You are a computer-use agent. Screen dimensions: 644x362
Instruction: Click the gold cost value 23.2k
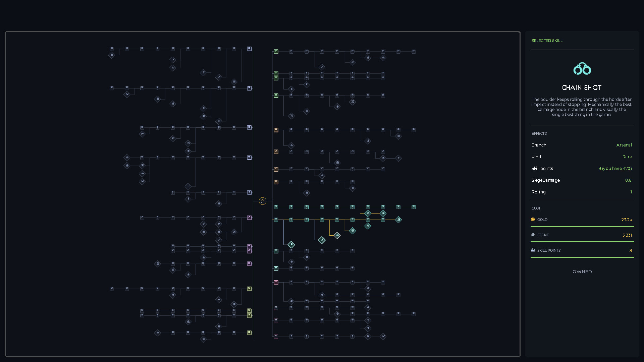[x=627, y=220]
